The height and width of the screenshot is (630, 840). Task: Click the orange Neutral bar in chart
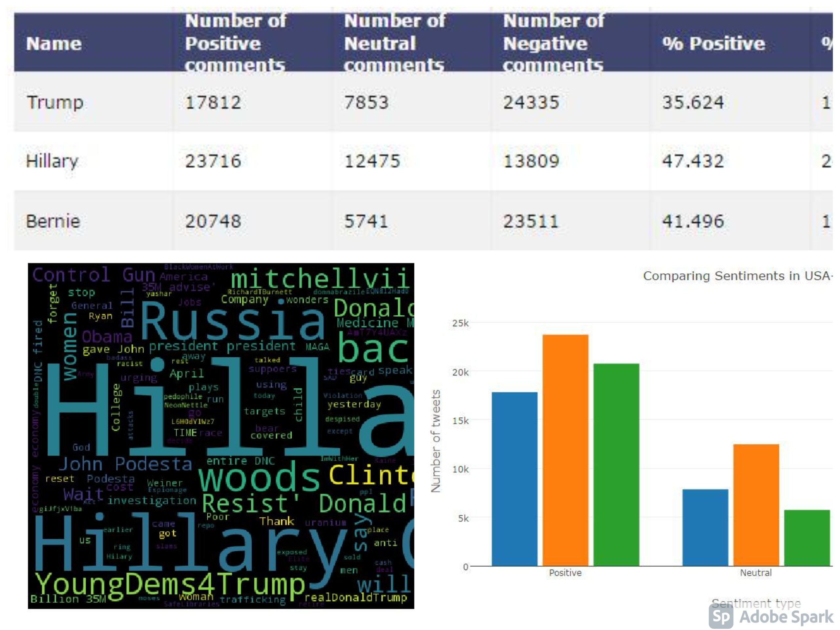pos(756,505)
